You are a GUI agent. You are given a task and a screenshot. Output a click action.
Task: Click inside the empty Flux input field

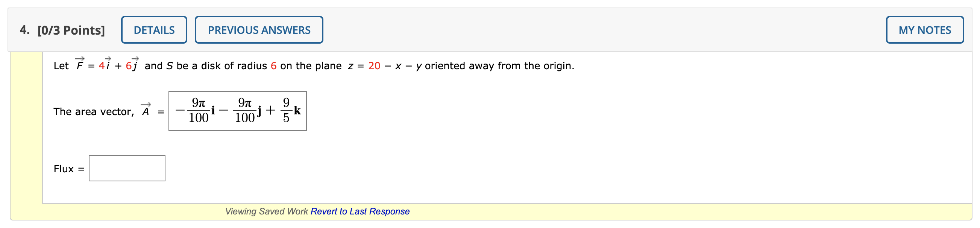pos(127,168)
